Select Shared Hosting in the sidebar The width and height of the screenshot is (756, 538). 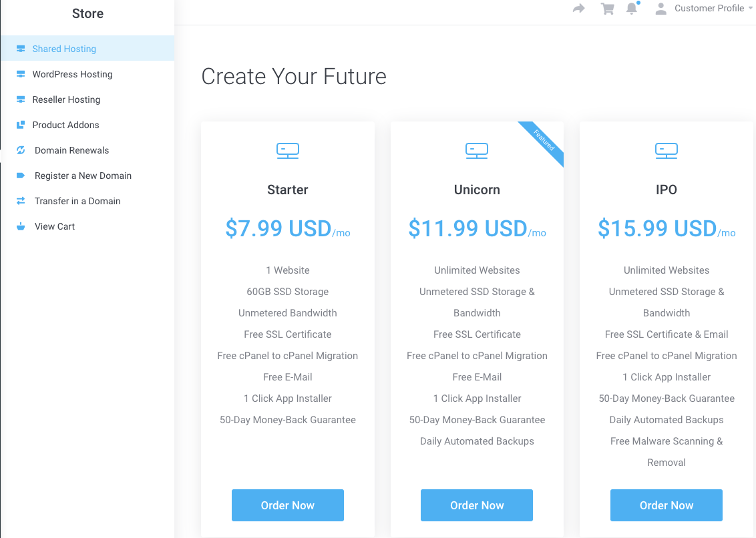click(64, 49)
